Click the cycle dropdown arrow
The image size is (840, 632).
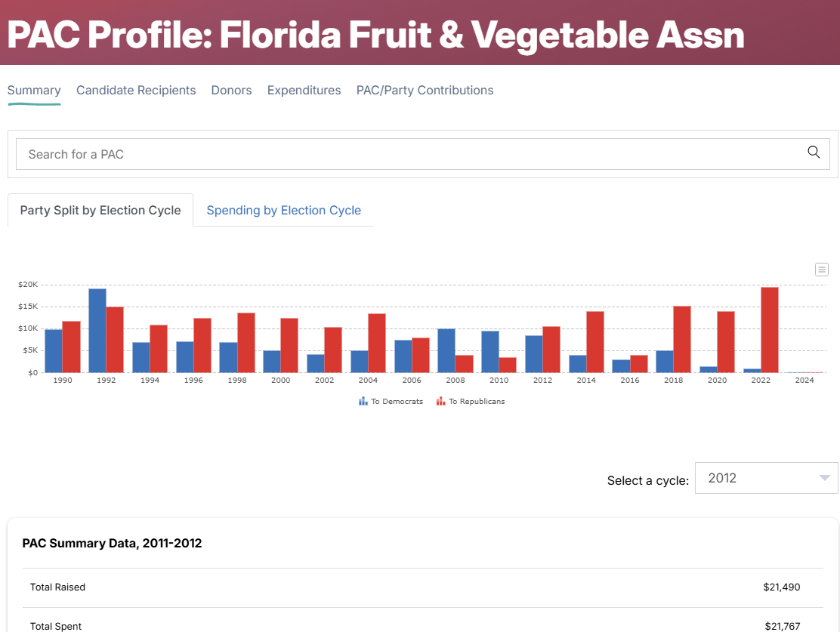point(824,478)
